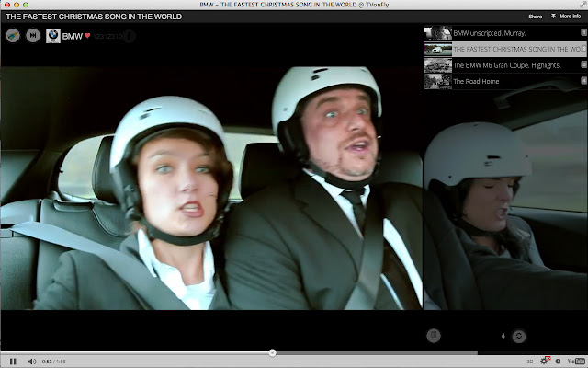Image resolution: width=588 pixels, height=368 pixels.
Task: Open the BMW channel logo
Action: 53,36
